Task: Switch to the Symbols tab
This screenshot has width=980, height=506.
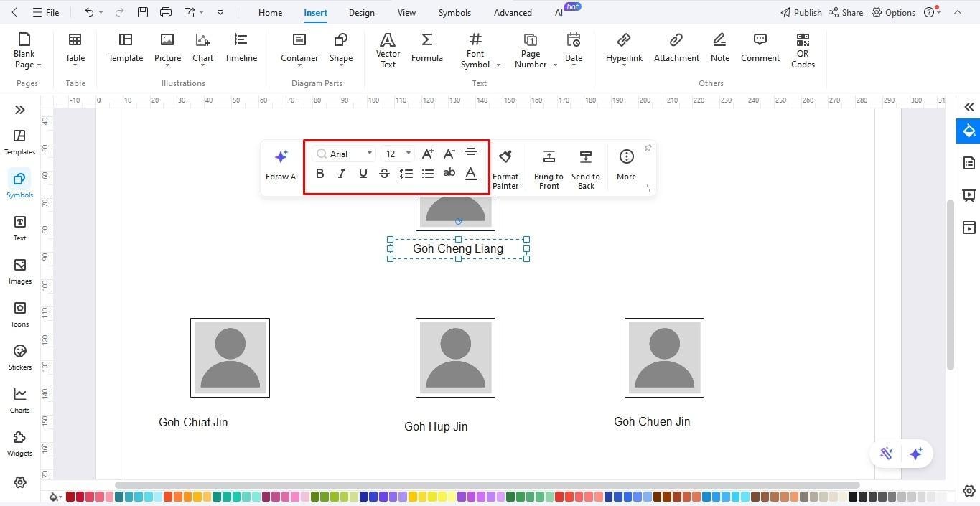Action: click(x=454, y=12)
